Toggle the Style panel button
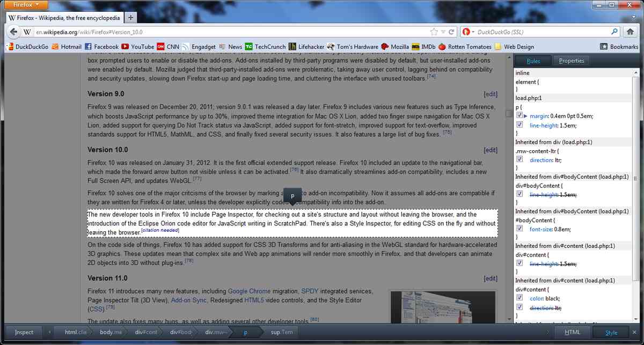The width and height of the screenshot is (644, 345). coord(611,333)
